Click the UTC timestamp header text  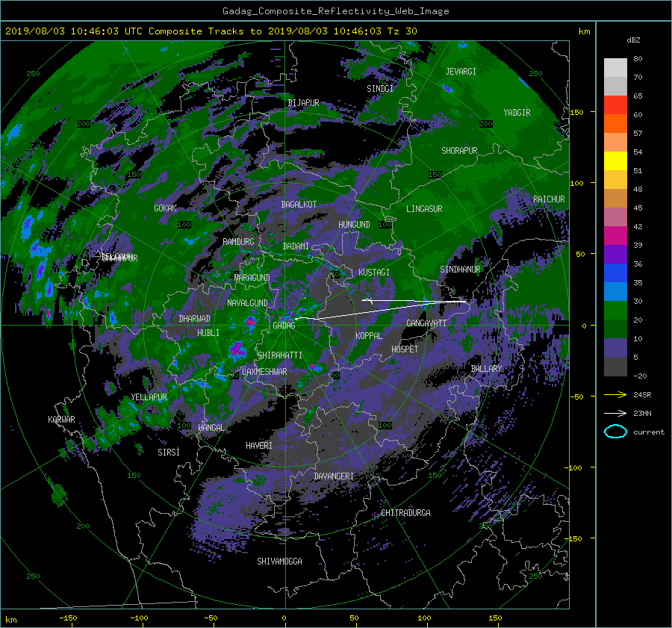[211, 31]
